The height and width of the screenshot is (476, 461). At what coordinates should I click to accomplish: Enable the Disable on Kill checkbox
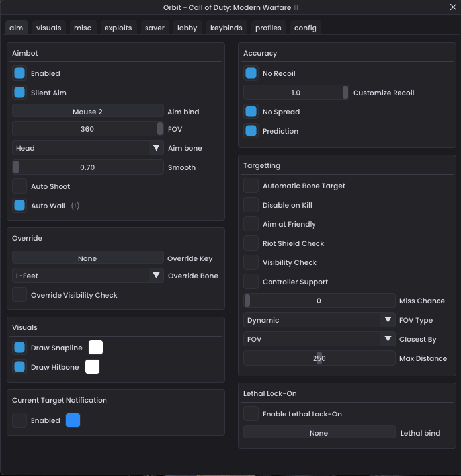coord(251,204)
